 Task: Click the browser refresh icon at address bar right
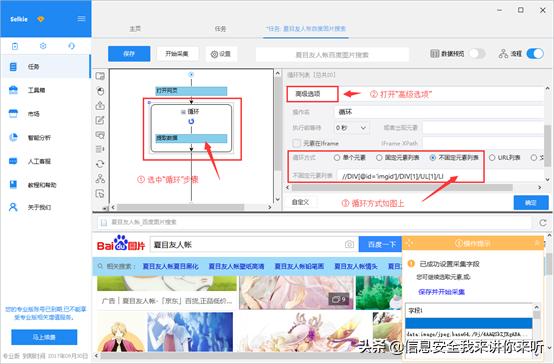point(543,223)
